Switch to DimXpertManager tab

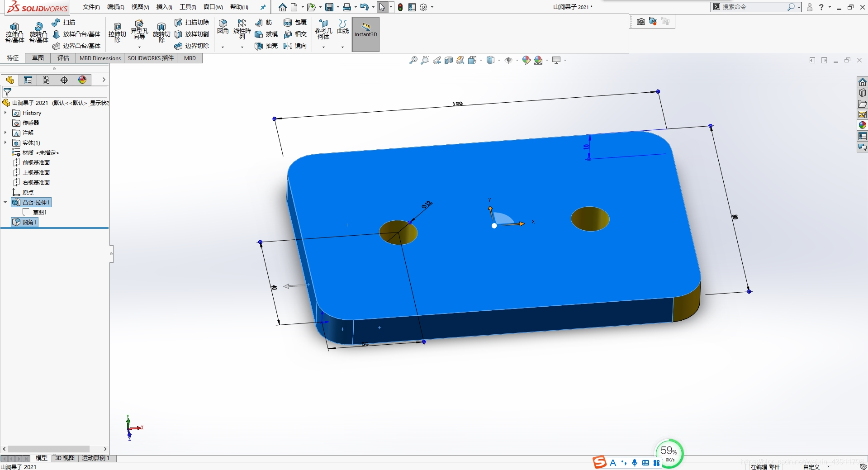point(64,80)
